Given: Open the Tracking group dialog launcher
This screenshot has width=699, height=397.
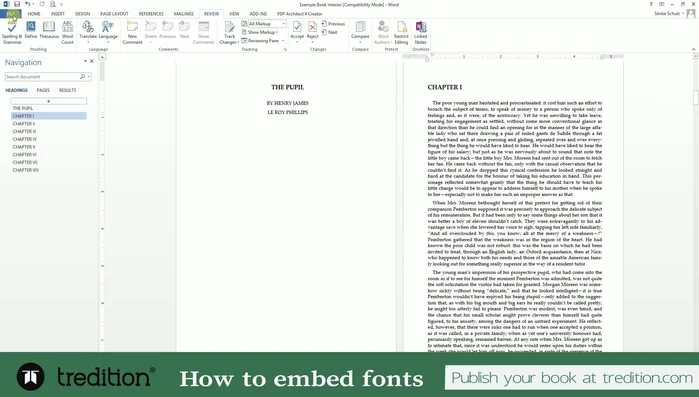Looking at the screenshot, I should (x=285, y=49).
